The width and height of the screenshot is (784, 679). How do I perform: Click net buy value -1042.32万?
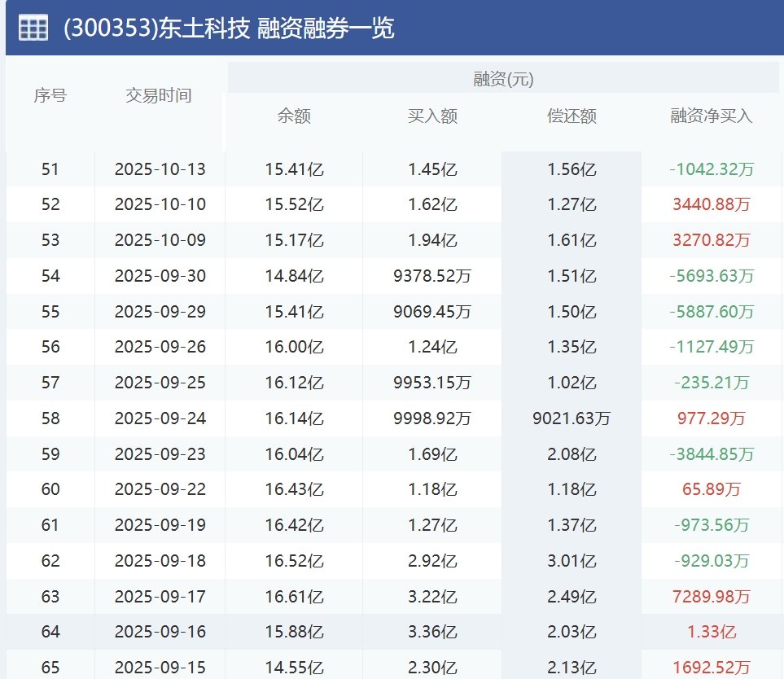(x=711, y=169)
